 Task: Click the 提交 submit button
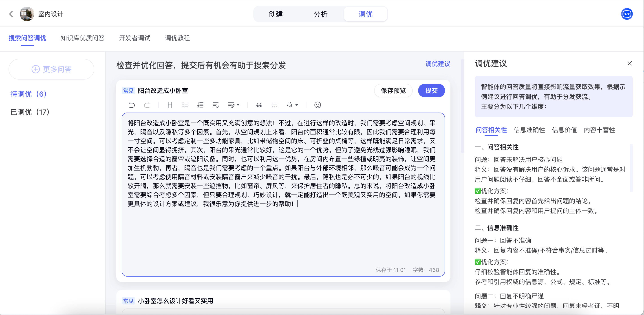click(431, 91)
